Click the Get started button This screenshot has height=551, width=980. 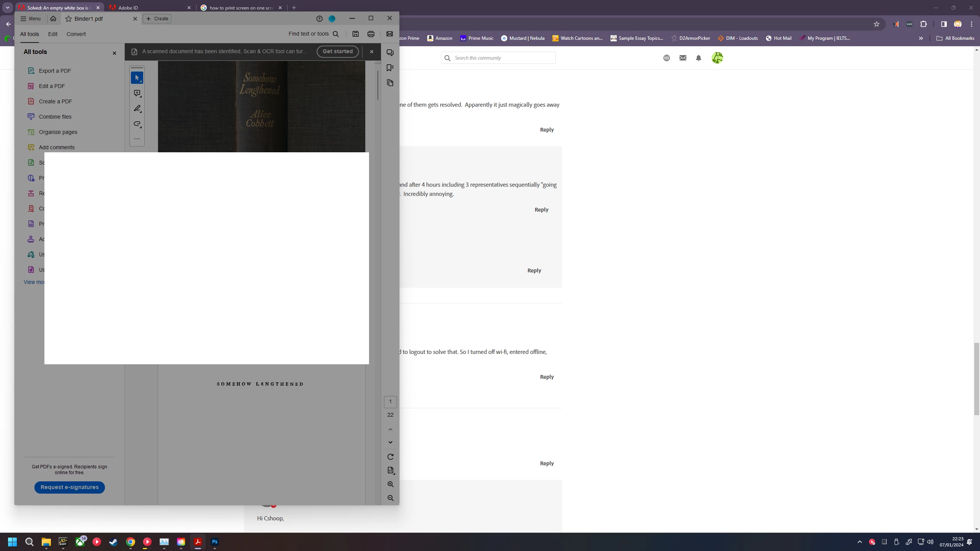pos(337,51)
